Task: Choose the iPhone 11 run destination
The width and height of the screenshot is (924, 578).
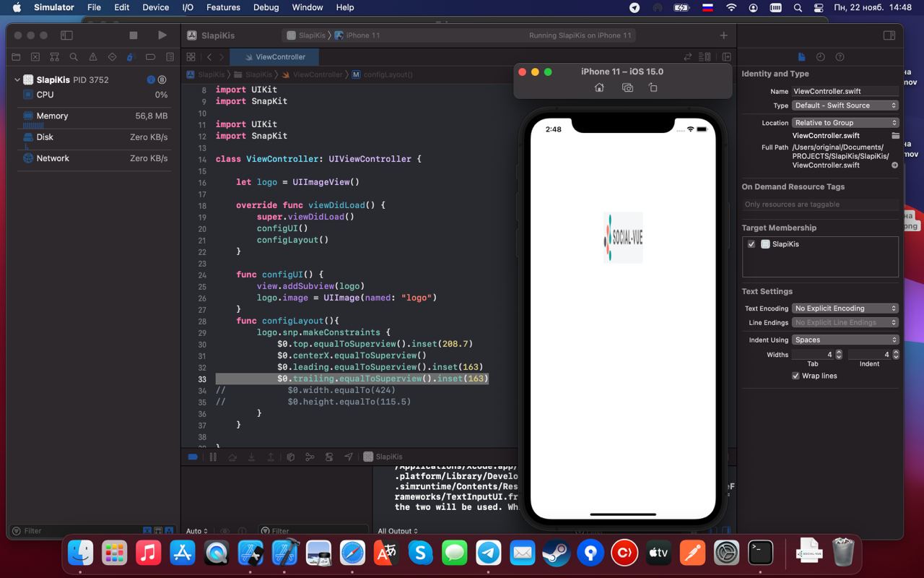Action: pyautogui.click(x=357, y=35)
